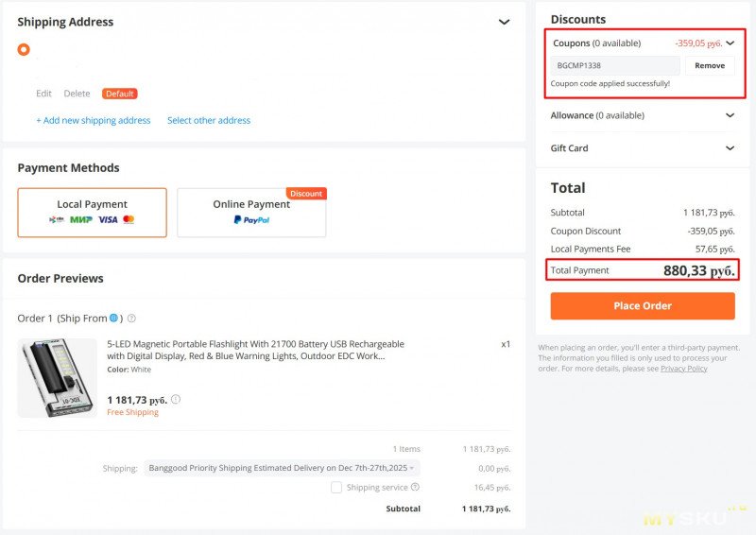Click the help icon beside Order 1
Screen dimensions: 756x535
(x=131, y=319)
